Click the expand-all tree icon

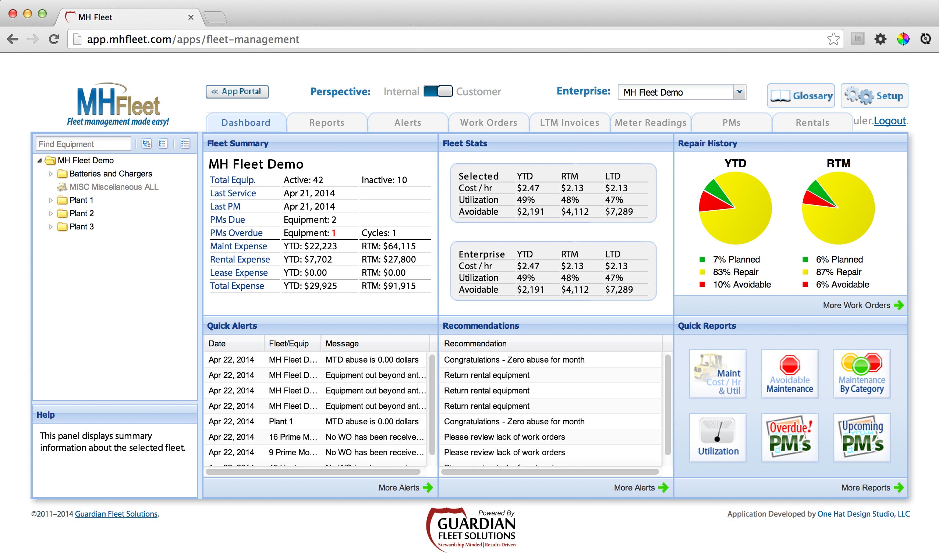click(146, 144)
